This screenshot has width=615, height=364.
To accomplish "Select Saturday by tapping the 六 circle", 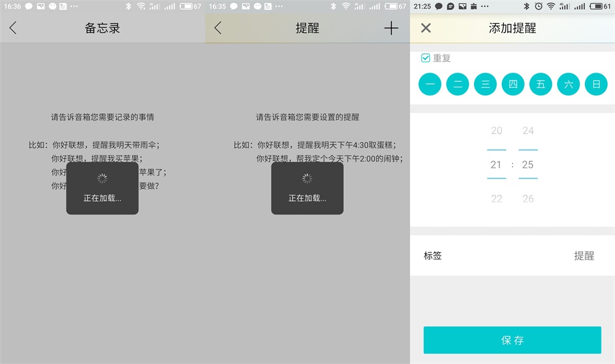I will point(568,84).
